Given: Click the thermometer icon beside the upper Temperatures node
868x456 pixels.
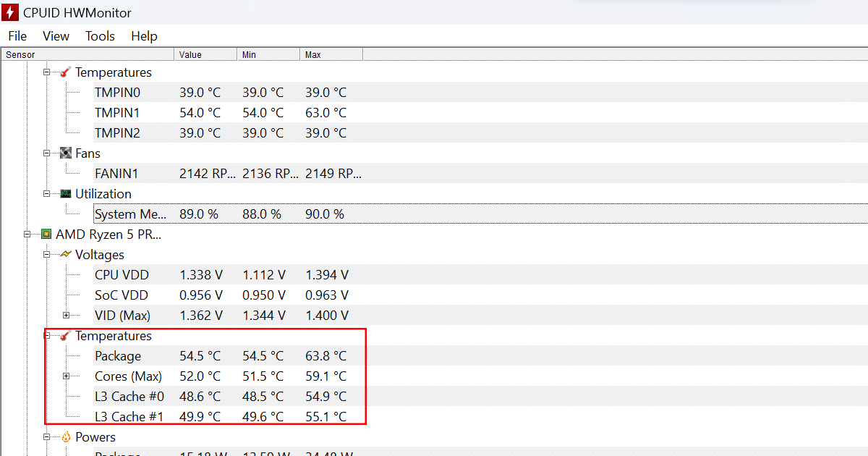Looking at the screenshot, I should 66,72.
